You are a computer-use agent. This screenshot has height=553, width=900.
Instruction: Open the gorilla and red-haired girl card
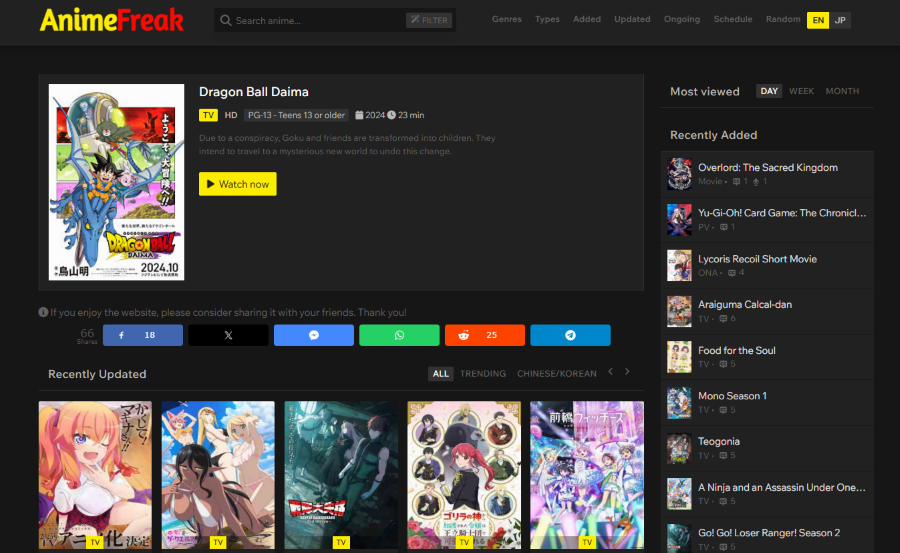464,475
